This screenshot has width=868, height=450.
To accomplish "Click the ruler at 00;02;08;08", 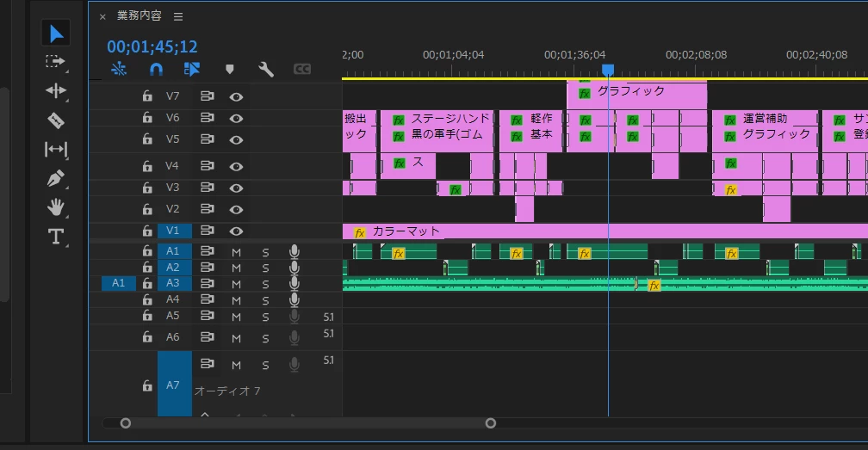I will [x=696, y=55].
